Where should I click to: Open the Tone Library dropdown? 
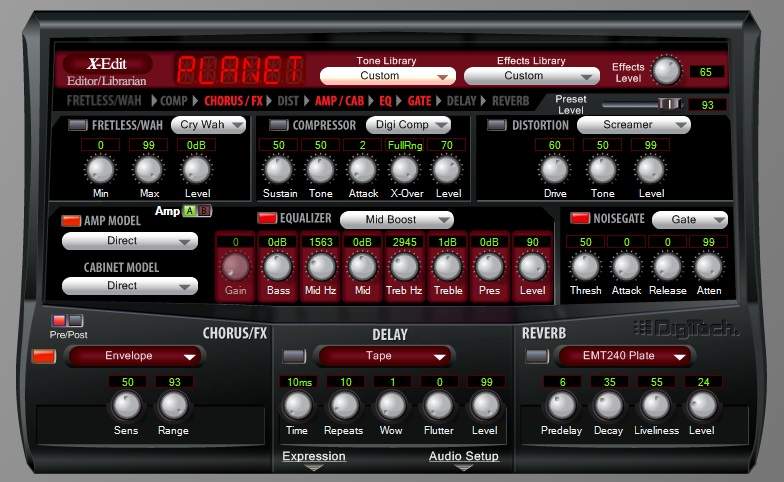coord(388,76)
